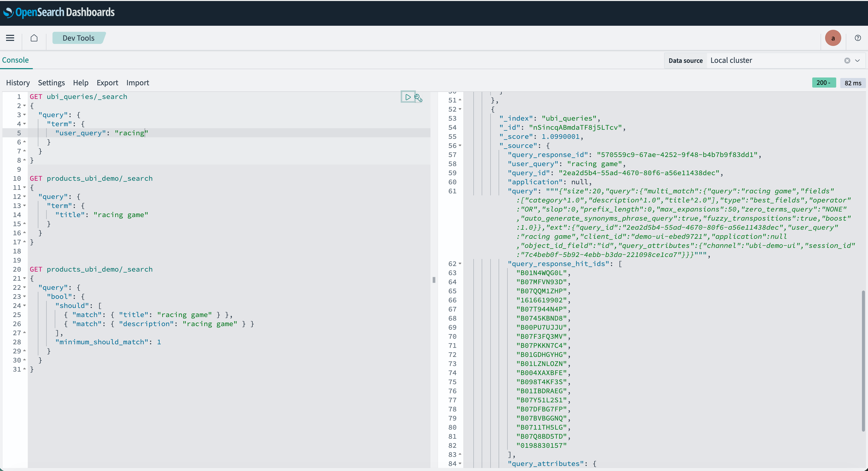Click the Import menu item
The image size is (868, 471).
coord(138,83)
